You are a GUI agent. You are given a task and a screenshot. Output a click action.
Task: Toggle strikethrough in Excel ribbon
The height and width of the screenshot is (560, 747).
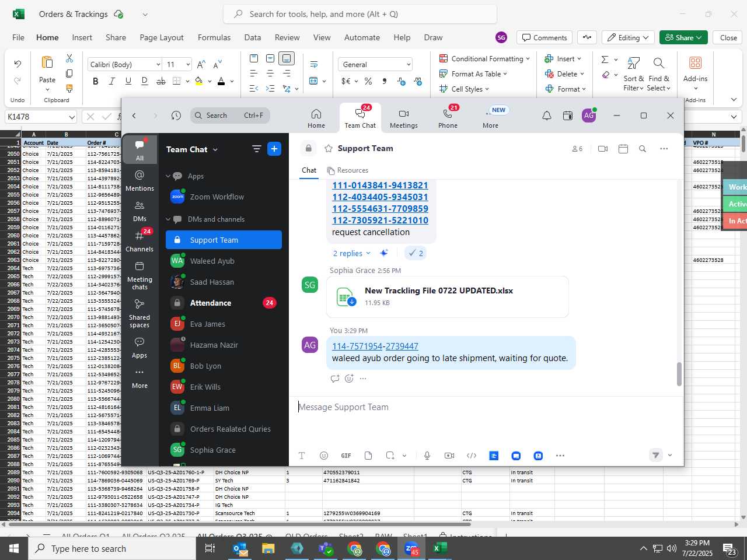pos(161,81)
